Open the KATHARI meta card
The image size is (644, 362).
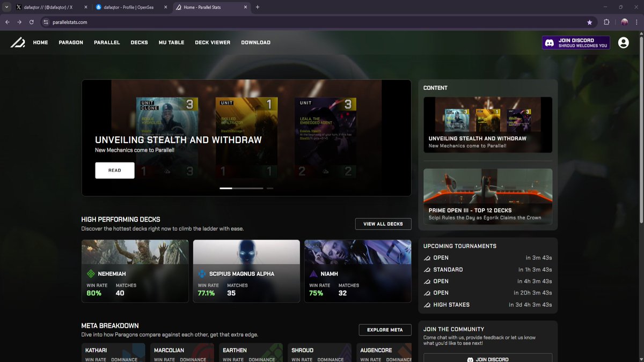point(113,352)
